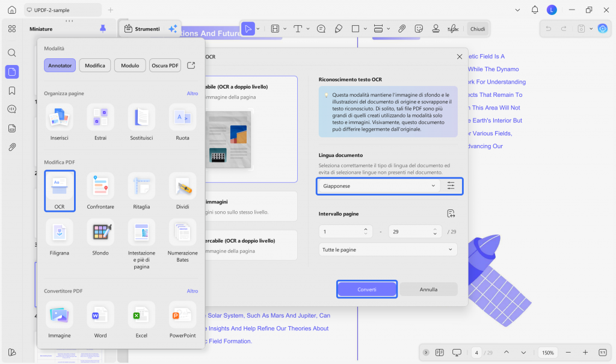The image size is (616, 364).
Task: Click the Converti button
Action: 367,289
